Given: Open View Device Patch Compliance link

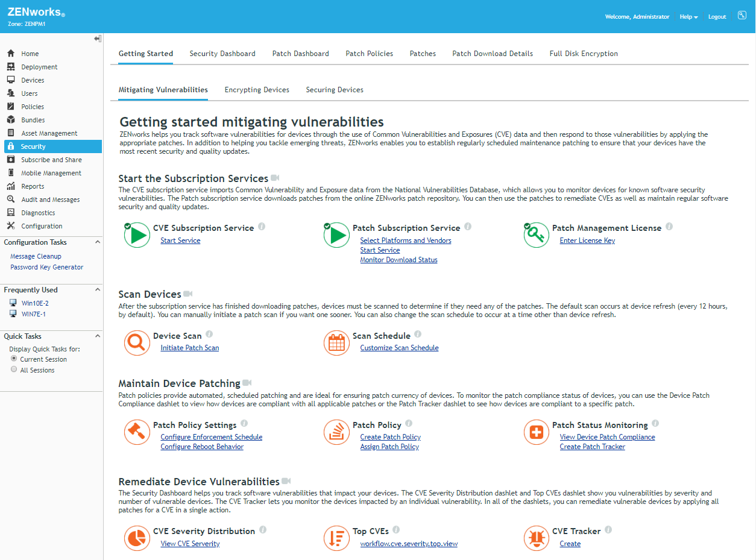Looking at the screenshot, I should coord(607,437).
